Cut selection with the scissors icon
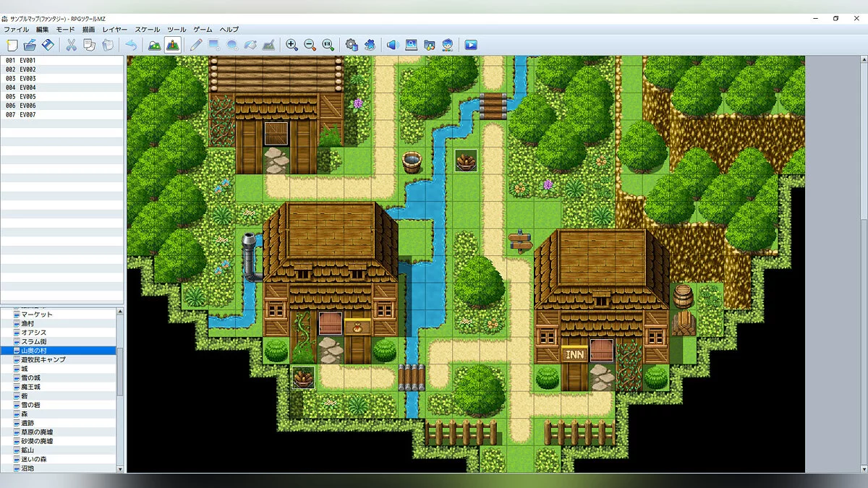Viewport: 868px width, 488px height. tap(71, 45)
